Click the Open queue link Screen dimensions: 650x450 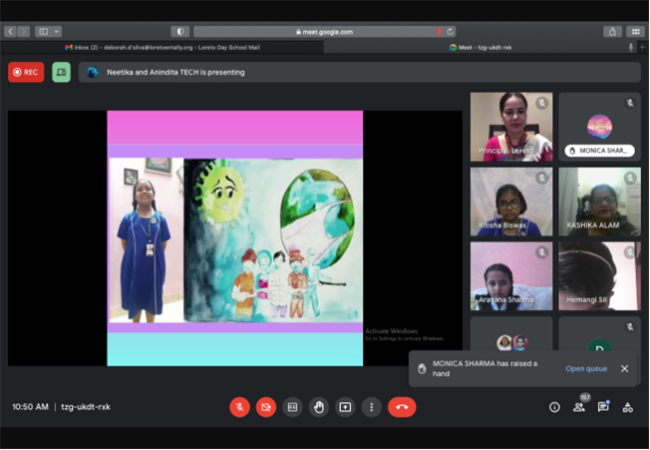tap(586, 368)
